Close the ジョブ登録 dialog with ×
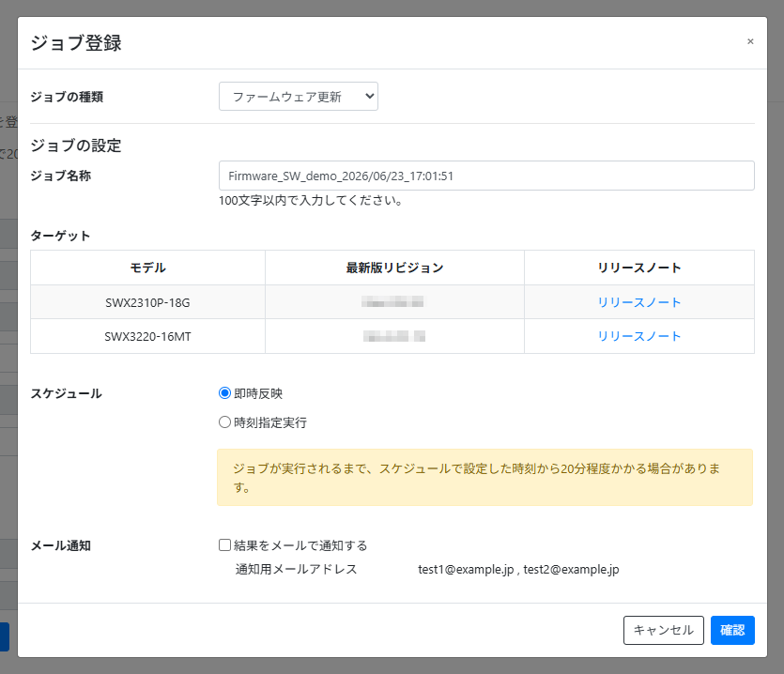Viewport: 784px width, 674px height. click(750, 41)
